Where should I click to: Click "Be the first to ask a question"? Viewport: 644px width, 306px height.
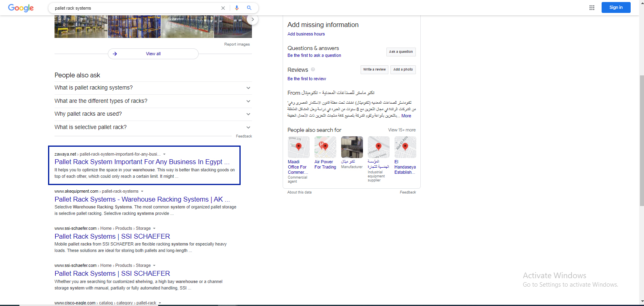click(314, 56)
